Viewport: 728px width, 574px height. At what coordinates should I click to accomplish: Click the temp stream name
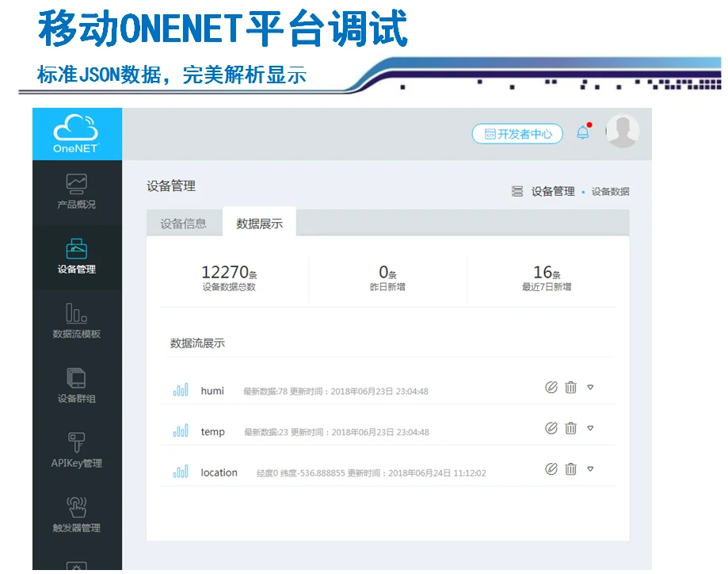coord(212,432)
